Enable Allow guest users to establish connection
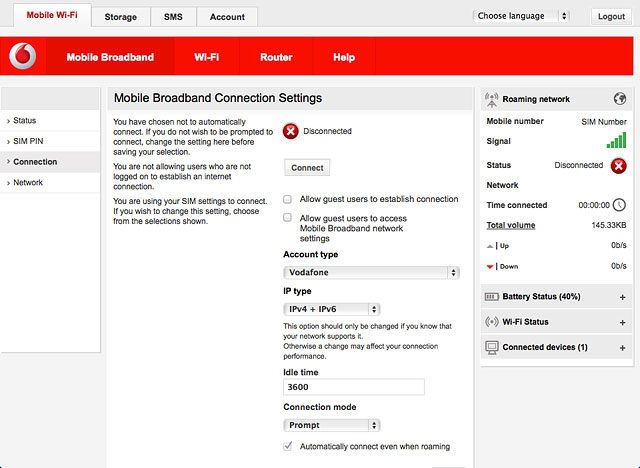This screenshot has height=468, width=640. 287,199
